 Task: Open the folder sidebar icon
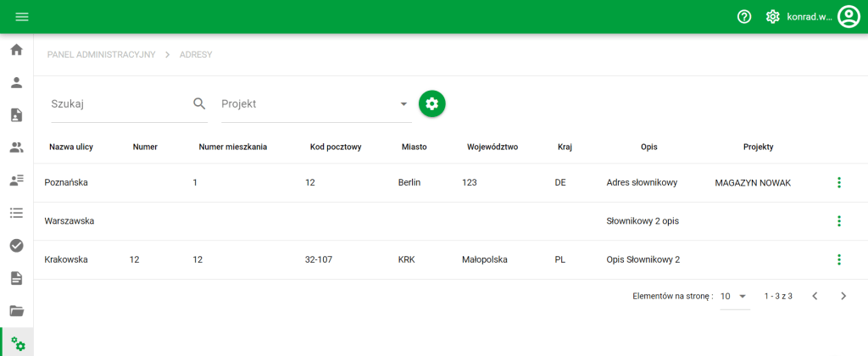point(16,310)
